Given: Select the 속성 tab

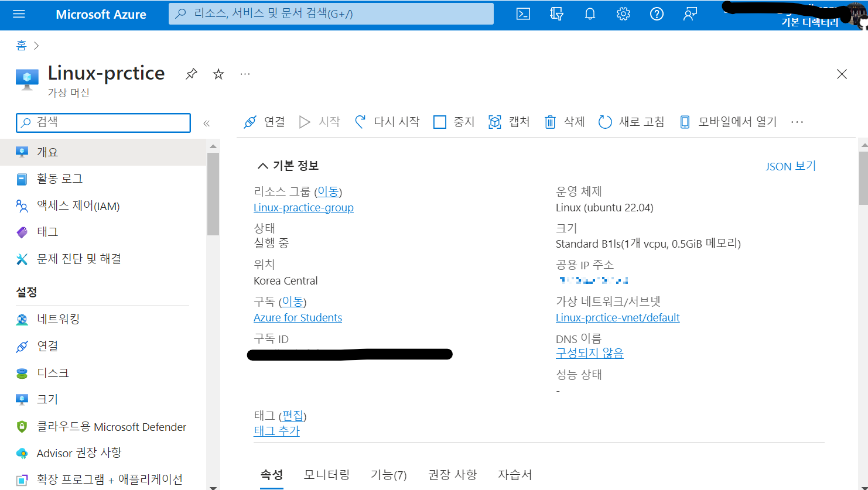Looking at the screenshot, I should click(x=271, y=475).
